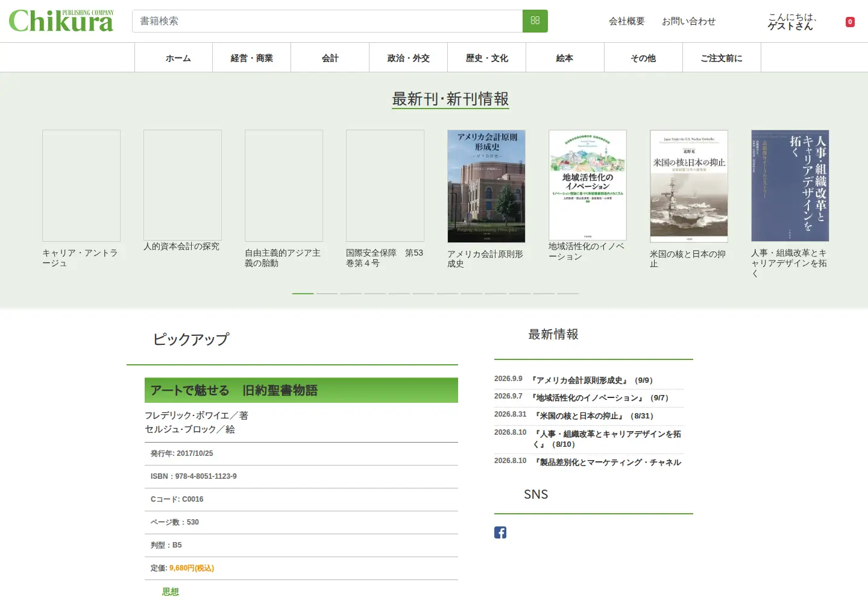This screenshot has height=603, width=868.
Task: Click the 思想 tag link
Action: point(171,592)
